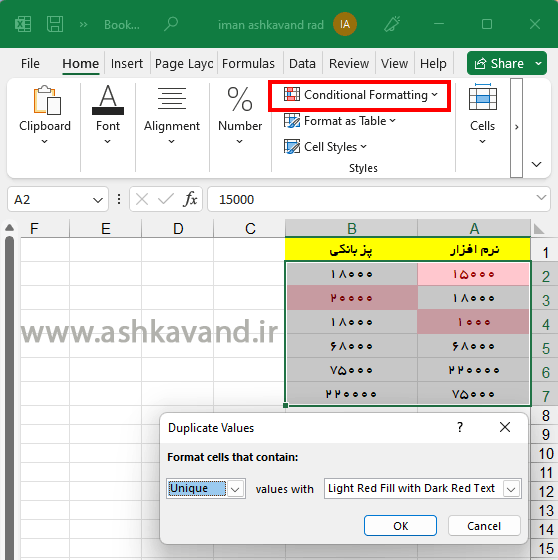Image resolution: width=558 pixels, height=560 pixels.
Task: Open the File menu
Action: [30, 64]
